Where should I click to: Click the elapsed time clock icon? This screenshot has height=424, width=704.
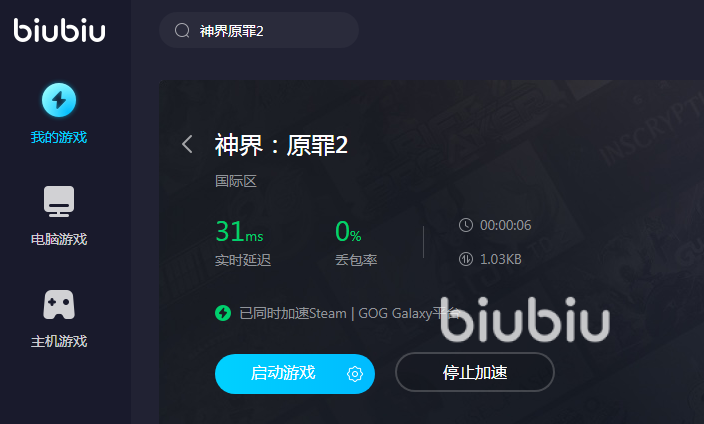click(466, 225)
